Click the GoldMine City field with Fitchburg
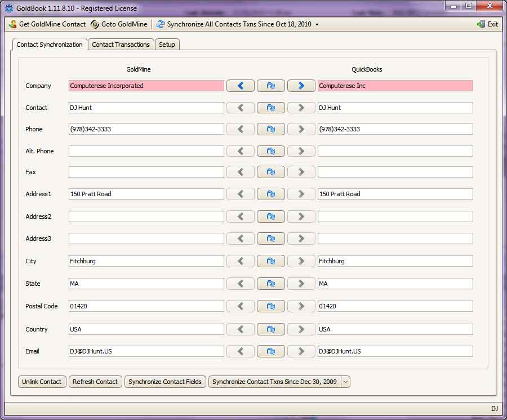Viewport: 507px width, 420px height. tap(146, 261)
